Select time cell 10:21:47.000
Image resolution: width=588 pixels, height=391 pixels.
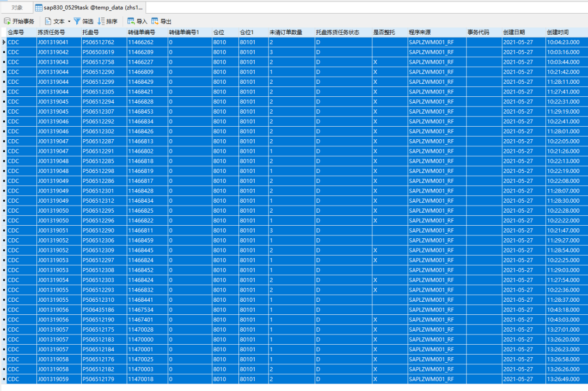[x=567, y=231]
